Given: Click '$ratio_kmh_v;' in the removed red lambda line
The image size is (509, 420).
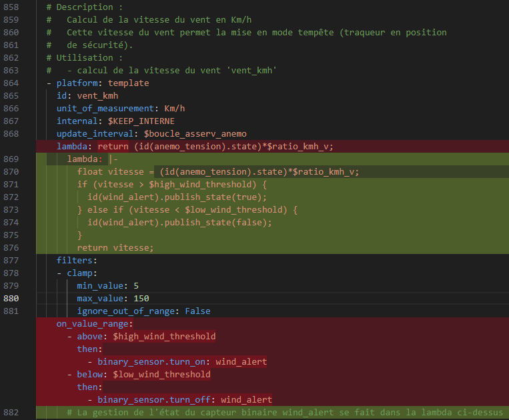Looking at the screenshot, I should 300,146.
